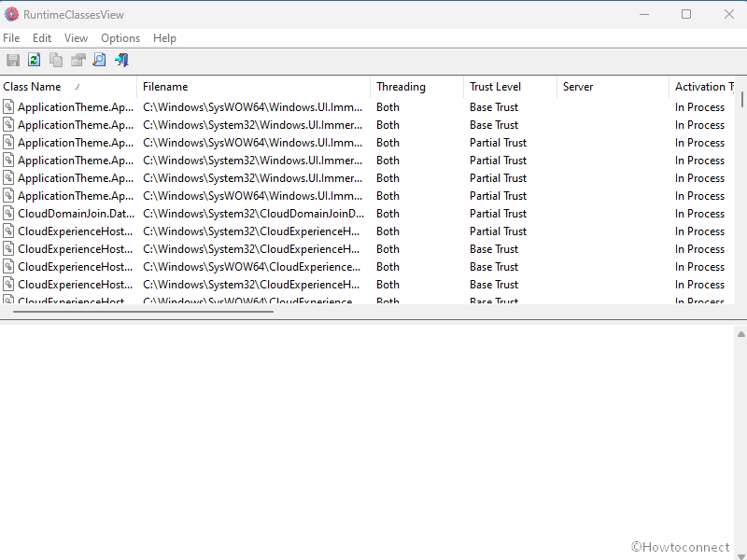
Task: Open Properties via the toolbar icon
Action: [78, 61]
